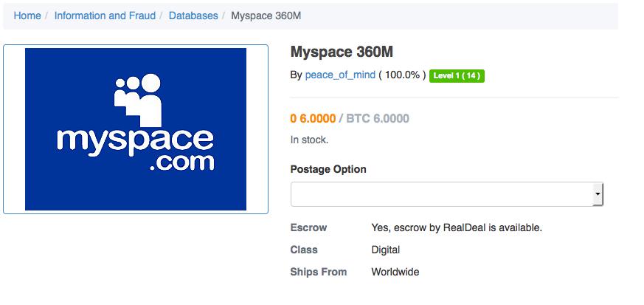The image size is (644, 305).
Task: Open seller profile peace_of_mind
Action: click(x=340, y=75)
